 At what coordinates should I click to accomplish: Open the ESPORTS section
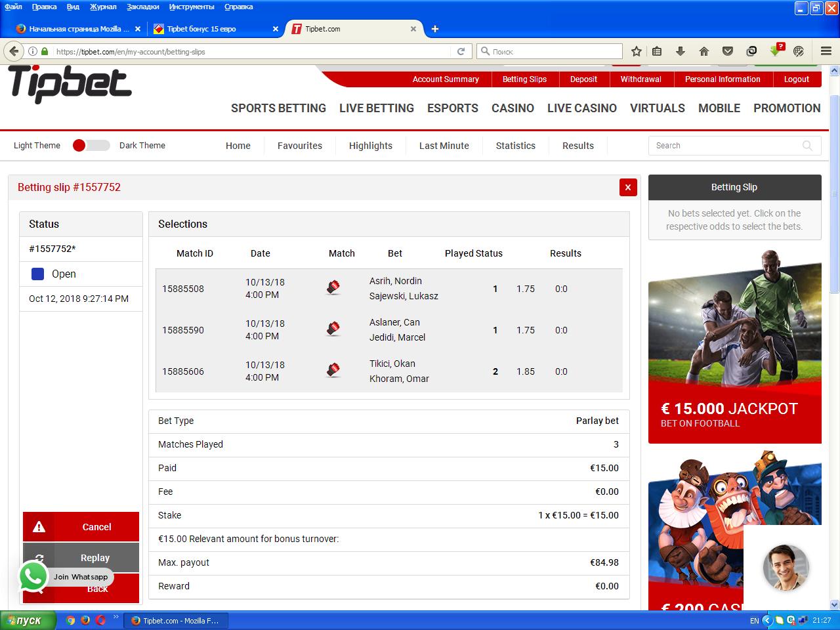click(453, 108)
